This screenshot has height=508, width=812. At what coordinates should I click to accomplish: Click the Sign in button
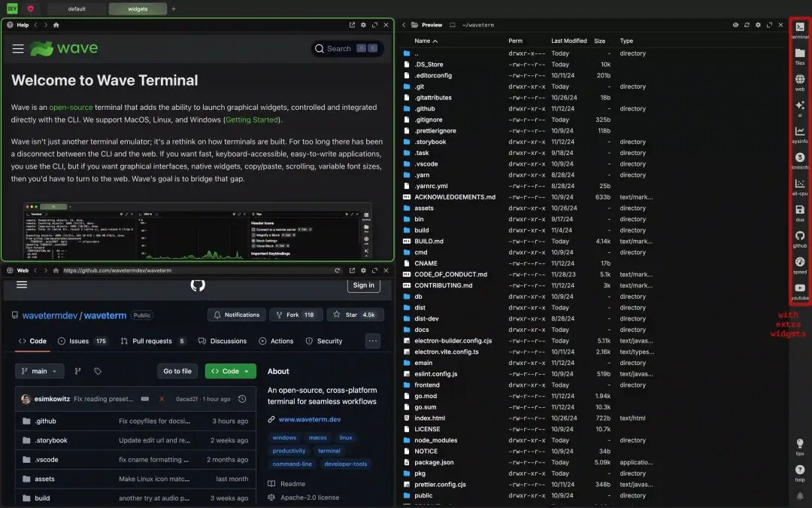(x=364, y=285)
